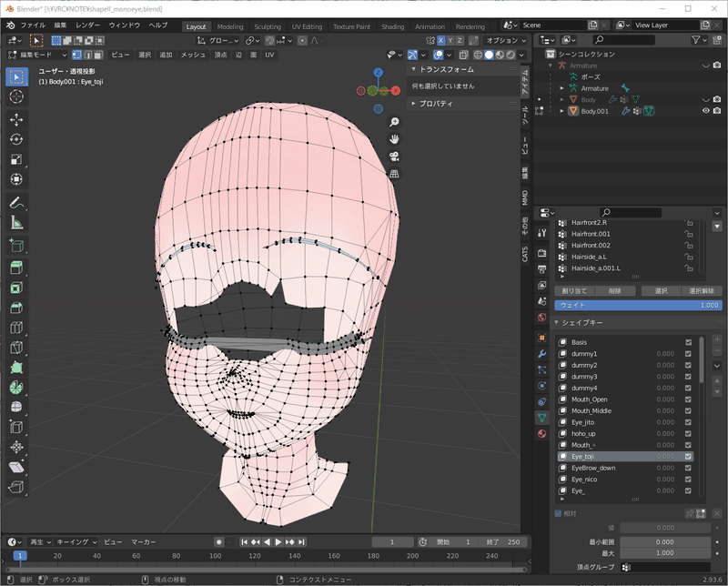
Task: Toggle X axis mirror button
Action: [440, 41]
